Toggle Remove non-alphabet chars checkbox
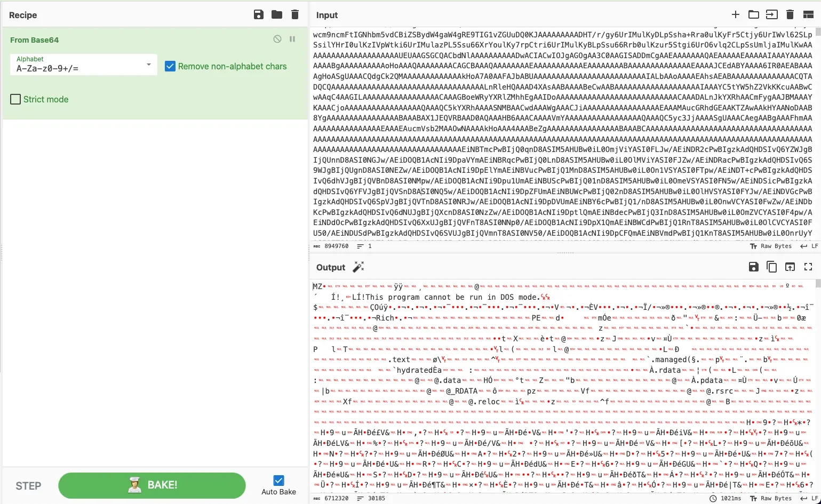Screen dimensions: 821x504 (x=170, y=66)
